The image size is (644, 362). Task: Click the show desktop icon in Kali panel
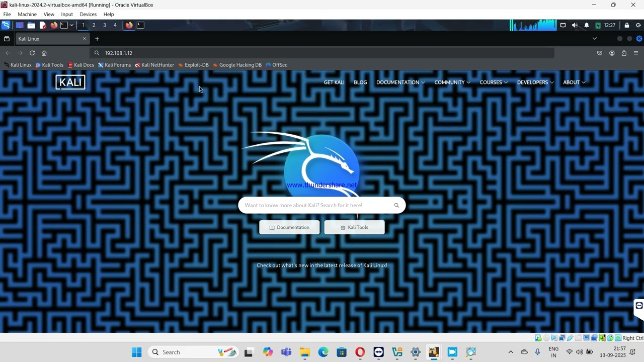tap(20, 25)
